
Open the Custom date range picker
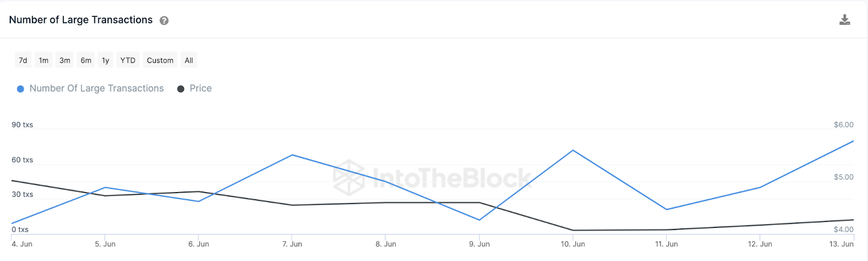pos(160,60)
